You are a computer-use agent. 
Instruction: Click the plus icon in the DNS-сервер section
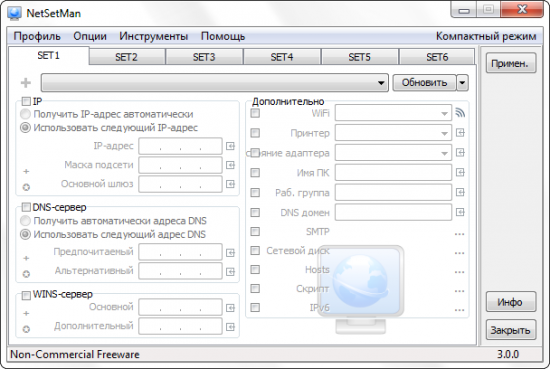[x=26, y=258]
